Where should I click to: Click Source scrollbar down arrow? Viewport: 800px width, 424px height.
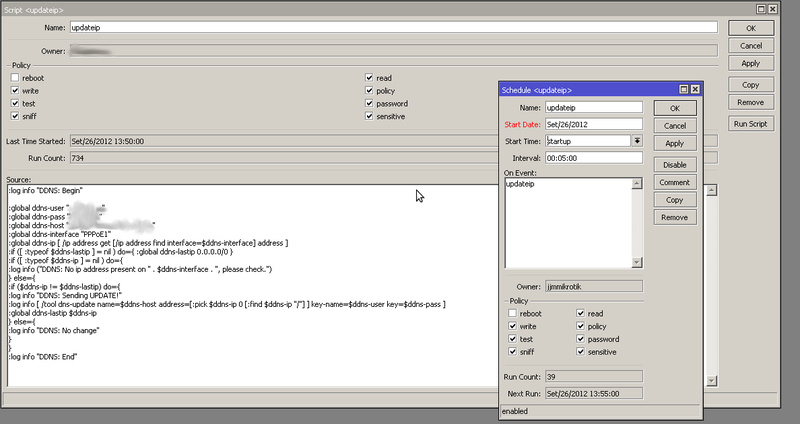(711, 381)
